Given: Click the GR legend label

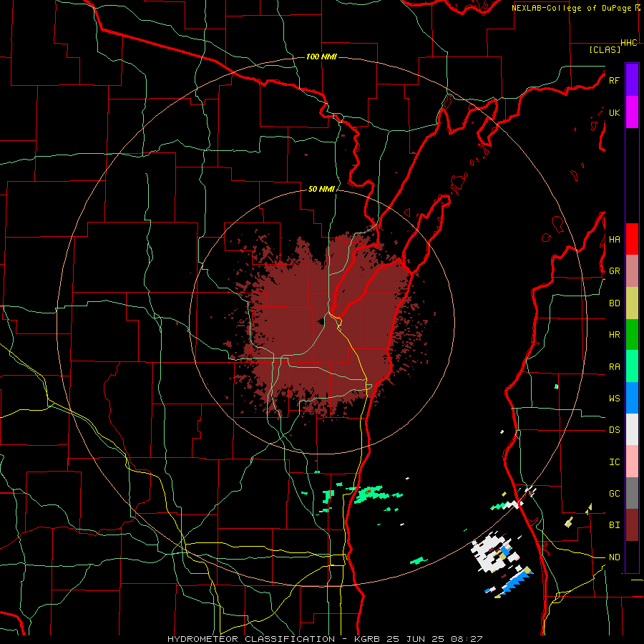Looking at the screenshot, I should point(614,271).
